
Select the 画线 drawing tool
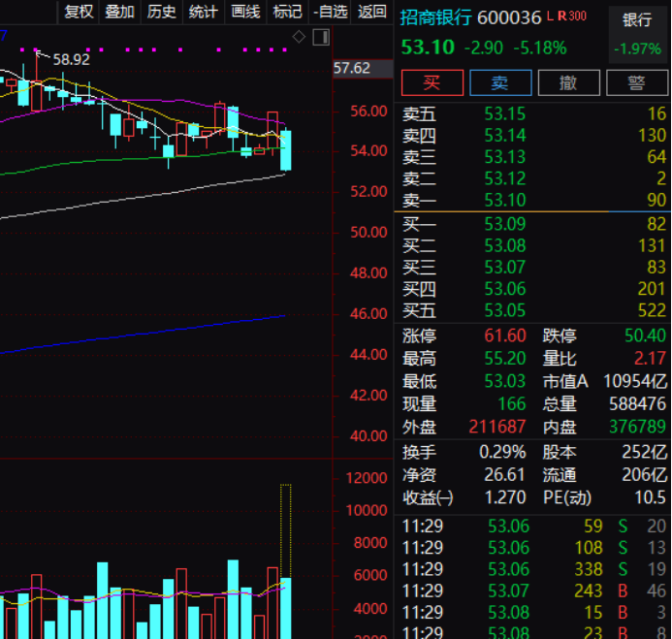click(245, 12)
